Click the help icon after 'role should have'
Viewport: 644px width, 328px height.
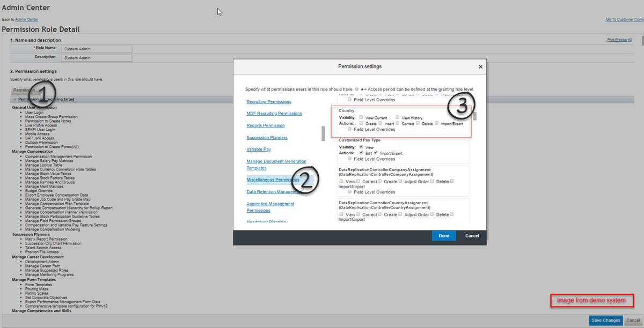(x=356, y=89)
